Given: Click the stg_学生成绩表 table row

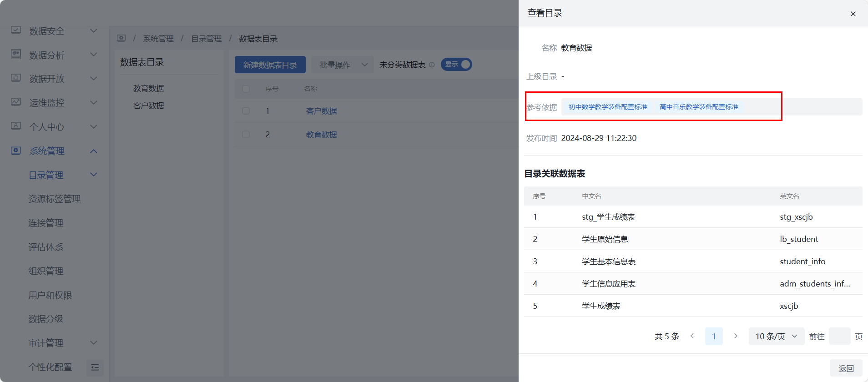Looking at the screenshot, I should (693, 217).
